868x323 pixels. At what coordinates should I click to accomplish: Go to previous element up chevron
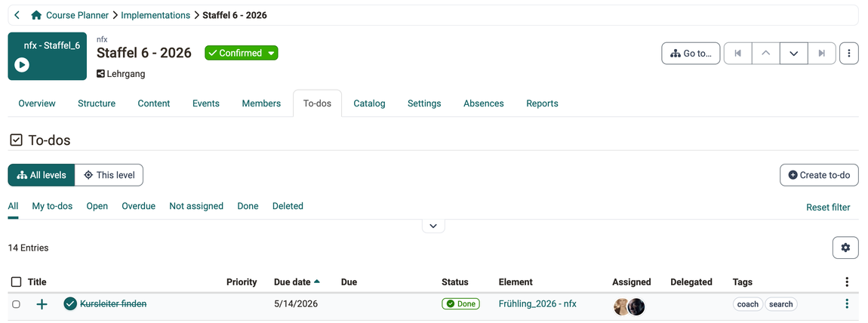[x=766, y=53]
